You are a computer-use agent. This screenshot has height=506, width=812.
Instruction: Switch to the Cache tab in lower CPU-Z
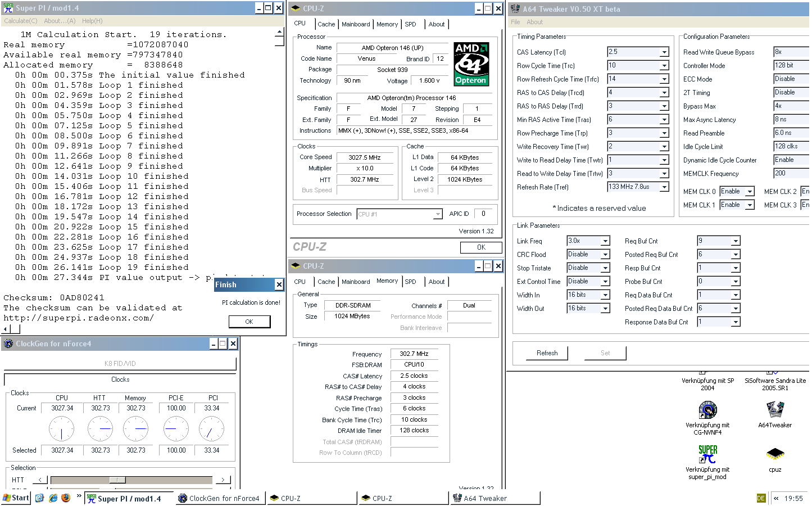tap(326, 282)
